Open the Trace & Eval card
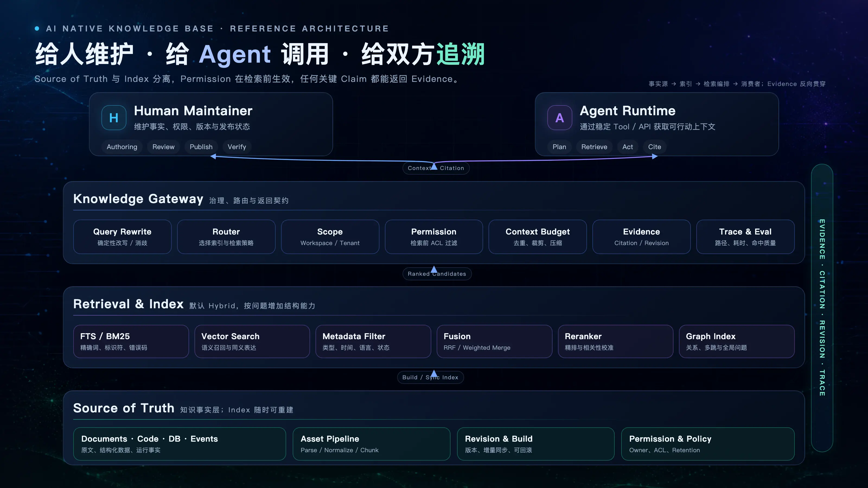The width and height of the screenshot is (868, 488). coord(745,237)
